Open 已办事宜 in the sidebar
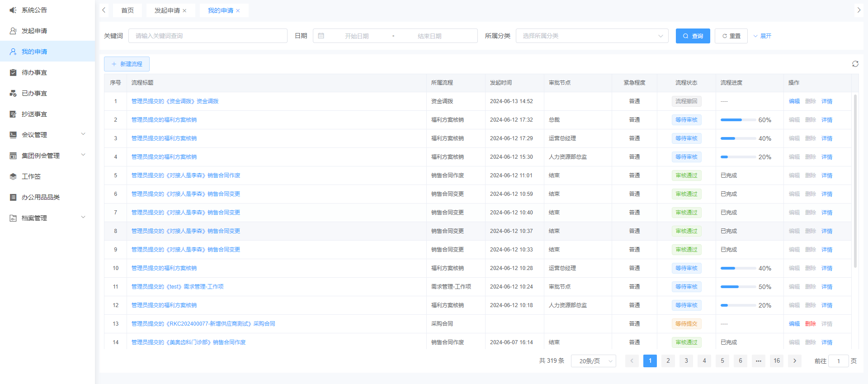This screenshot has height=384, width=868. pos(34,93)
